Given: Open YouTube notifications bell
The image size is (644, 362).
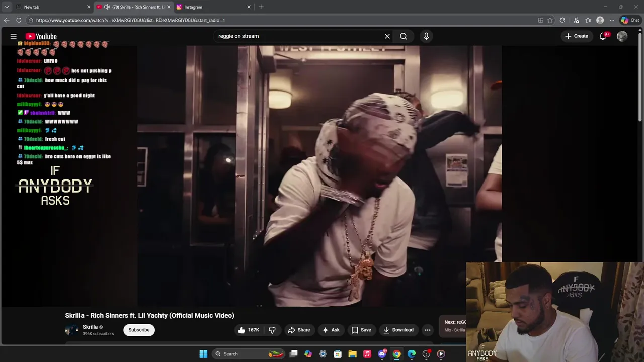Looking at the screenshot, I should pyautogui.click(x=603, y=36).
